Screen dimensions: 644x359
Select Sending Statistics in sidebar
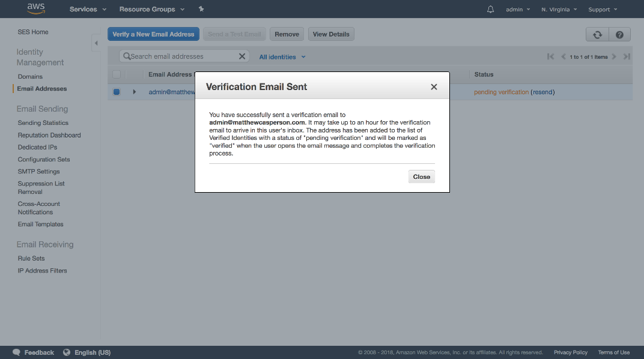click(43, 123)
